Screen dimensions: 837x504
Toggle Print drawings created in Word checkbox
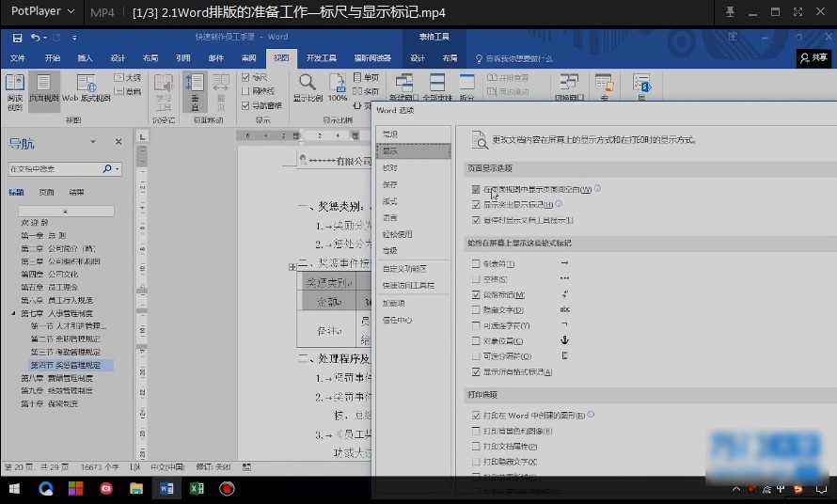pyautogui.click(x=476, y=415)
